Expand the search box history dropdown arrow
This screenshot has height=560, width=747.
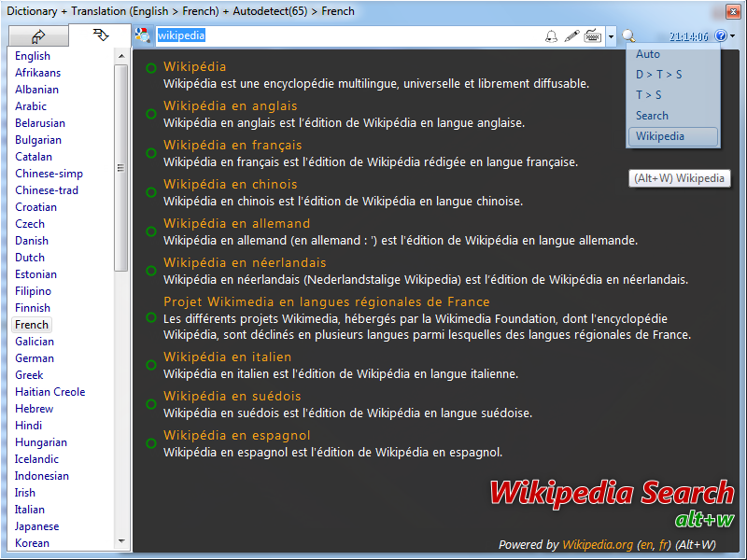(x=611, y=36)
